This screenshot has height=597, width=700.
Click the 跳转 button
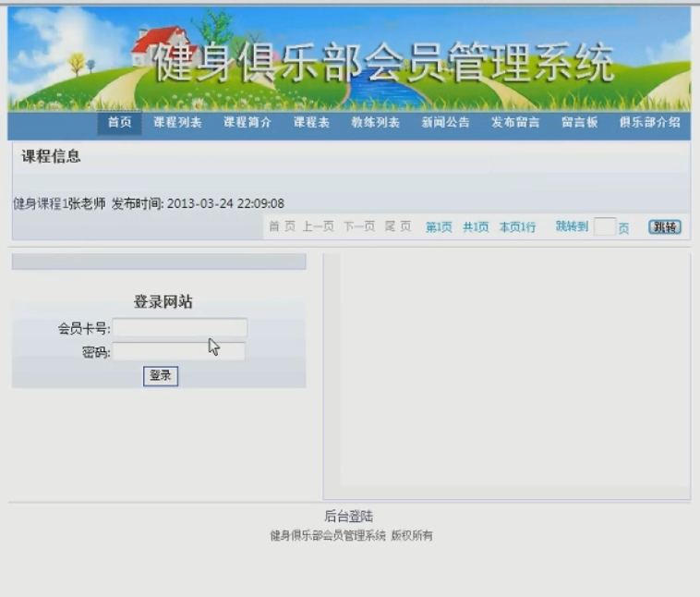click(665, 227)
